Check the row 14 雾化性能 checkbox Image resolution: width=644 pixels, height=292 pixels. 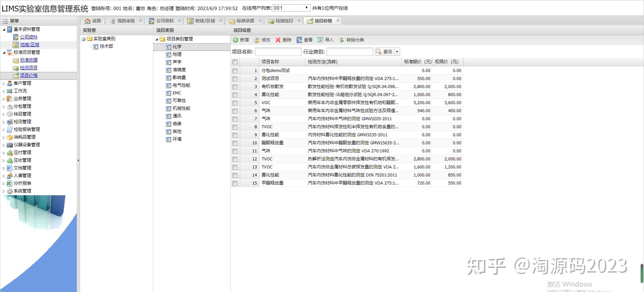[235, 175]
